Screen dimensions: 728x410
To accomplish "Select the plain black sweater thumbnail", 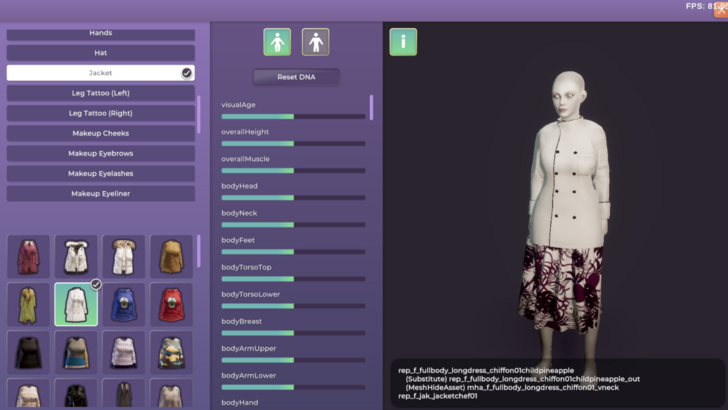I will [28, 351].
